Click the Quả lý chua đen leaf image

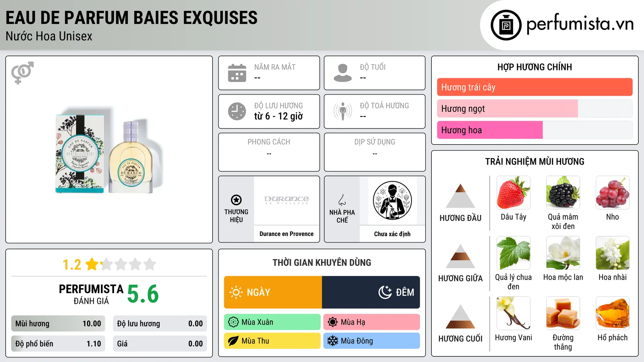coord(514,253)
